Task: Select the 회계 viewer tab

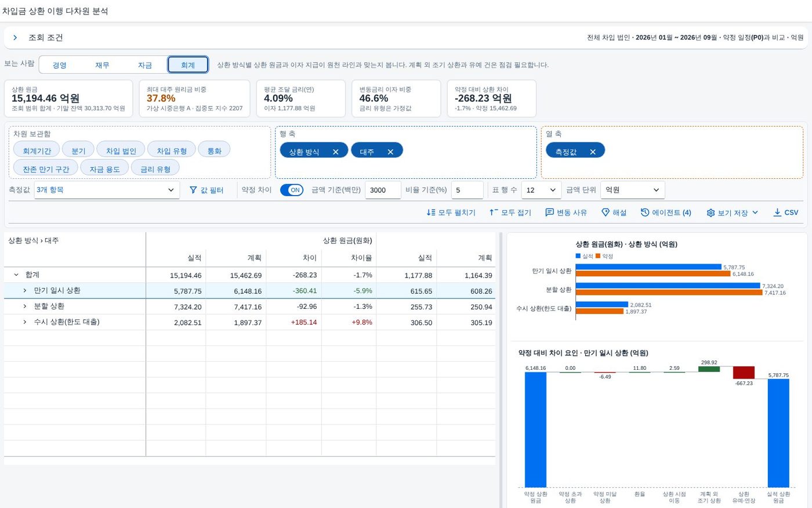Action: [188, 65]
